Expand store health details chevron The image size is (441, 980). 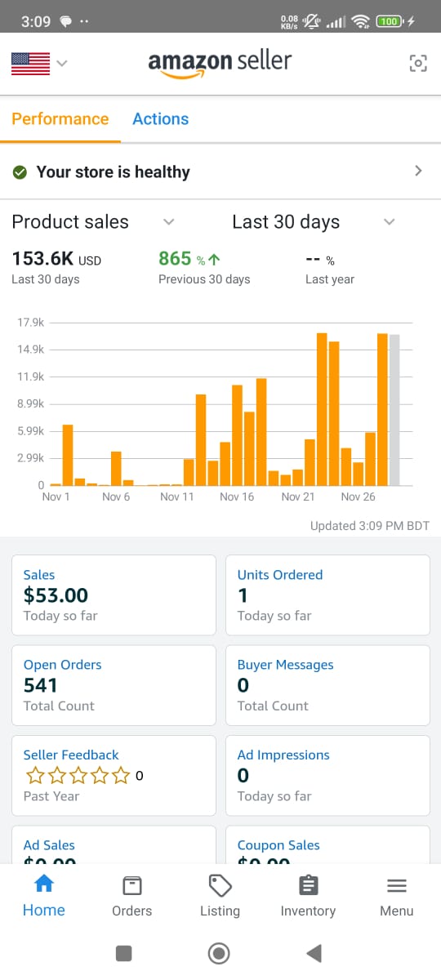[x=418, y=171]
